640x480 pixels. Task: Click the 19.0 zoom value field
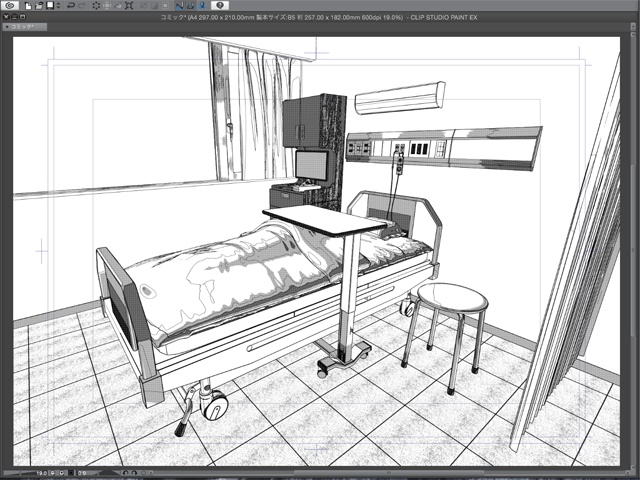(42, 473)
